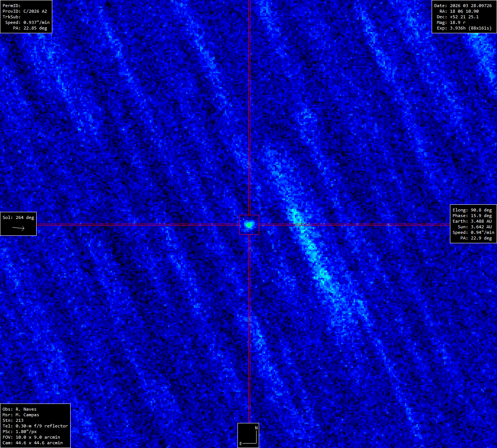Image resolution: width=497 pixels, height=448 pixels.
Task: Click the Tel 0.30-m f/9 reflector line
Action: tap(35, 426)
